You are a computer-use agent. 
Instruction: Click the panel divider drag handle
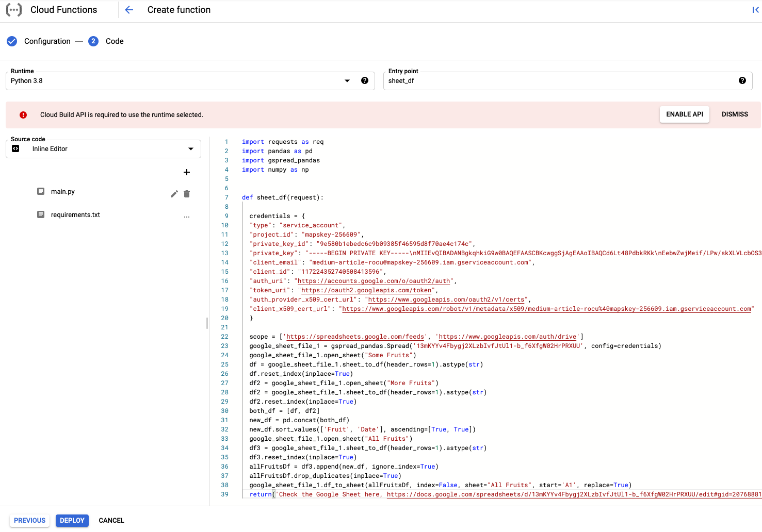[x=207, y=323]
